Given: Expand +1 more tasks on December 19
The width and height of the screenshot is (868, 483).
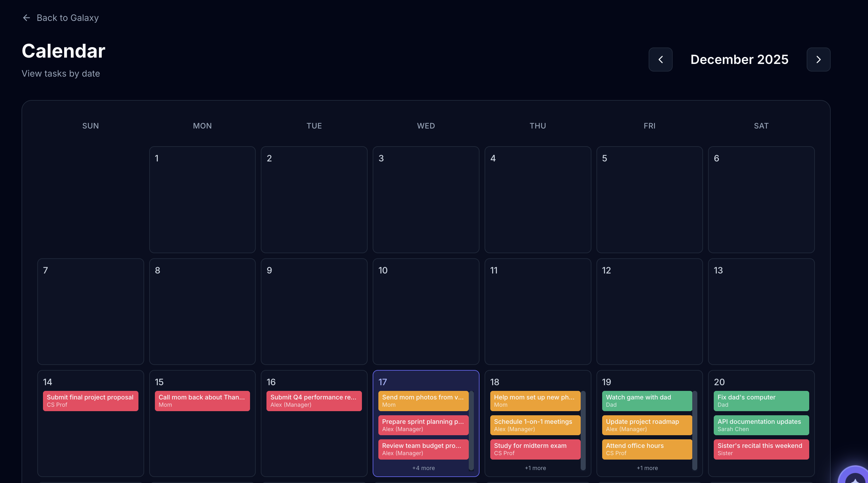Looking at the screenshot, I should [647, 468].
